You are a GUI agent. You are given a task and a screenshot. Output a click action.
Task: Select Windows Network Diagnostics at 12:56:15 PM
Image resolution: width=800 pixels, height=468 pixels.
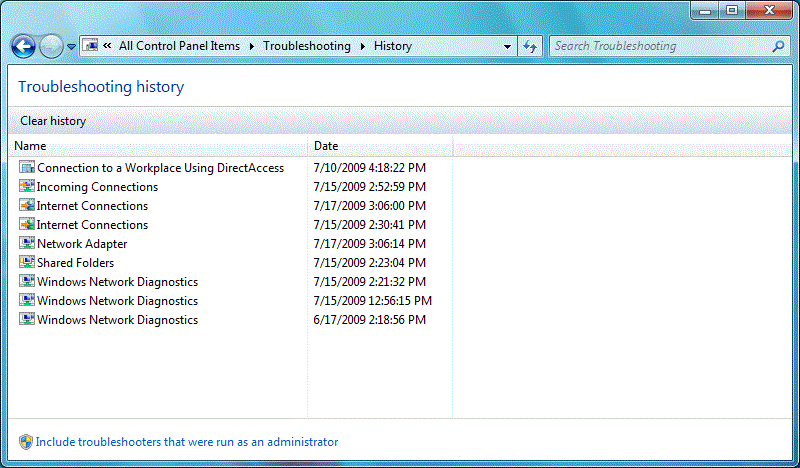(117, 301)
